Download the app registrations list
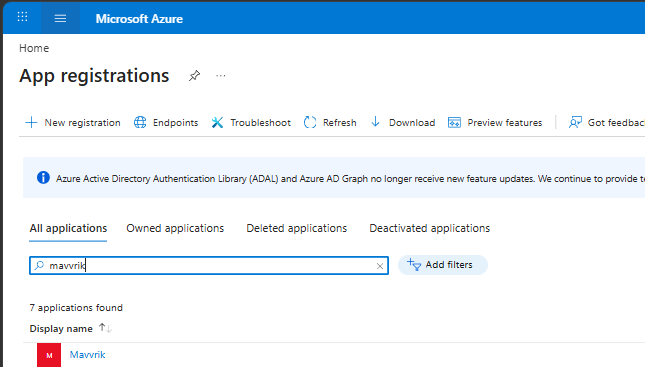Viewport: 645px width, 367px height. tap(403, 123)
